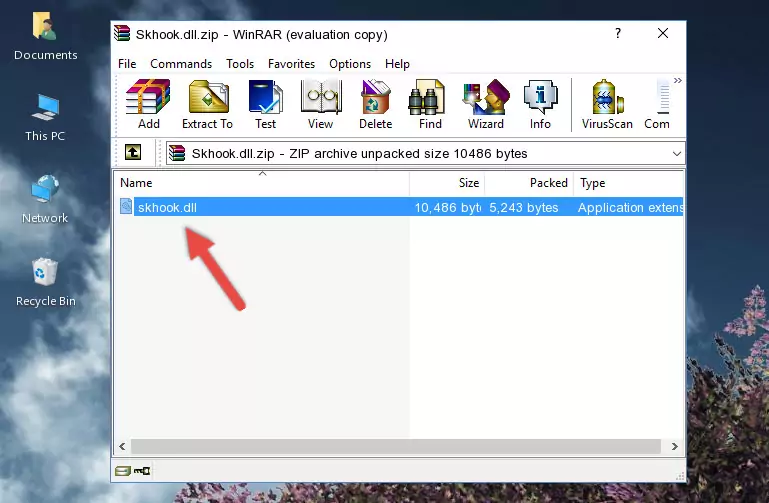Expand the toolbar overflow chevron
Image resolution: width=769 pixels, height=503 pixels.
click(x=678, y=80)
